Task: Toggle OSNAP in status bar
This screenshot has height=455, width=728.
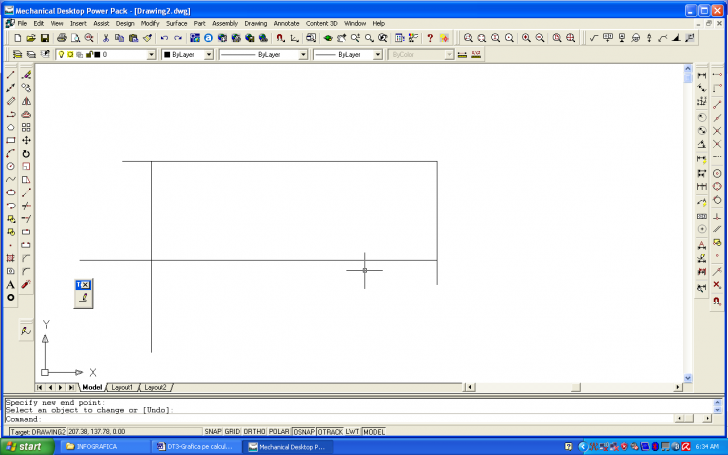Action: [304, 432]
